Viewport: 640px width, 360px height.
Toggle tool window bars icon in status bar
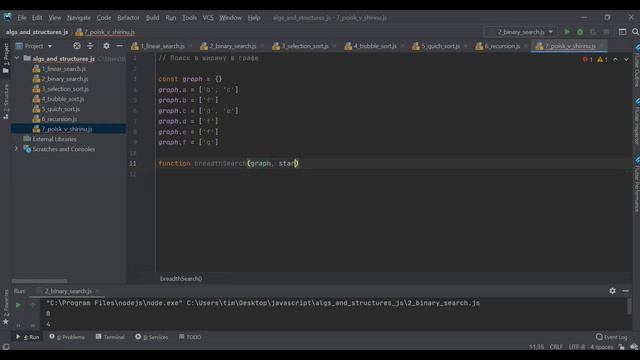click(x=6, y=347)
